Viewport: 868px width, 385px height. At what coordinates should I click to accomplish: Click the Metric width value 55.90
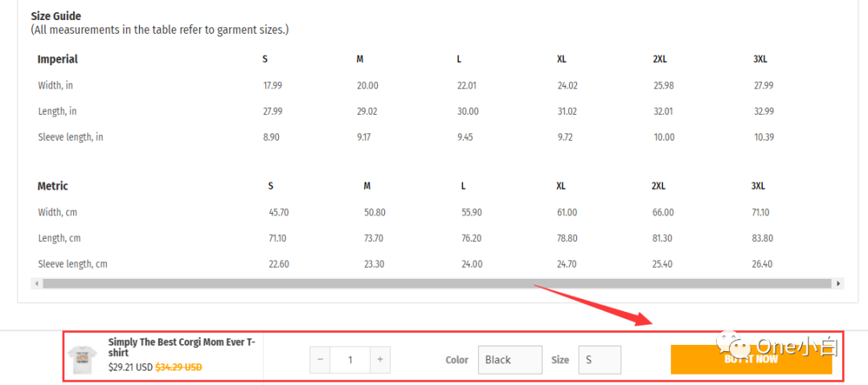point(472,213)
